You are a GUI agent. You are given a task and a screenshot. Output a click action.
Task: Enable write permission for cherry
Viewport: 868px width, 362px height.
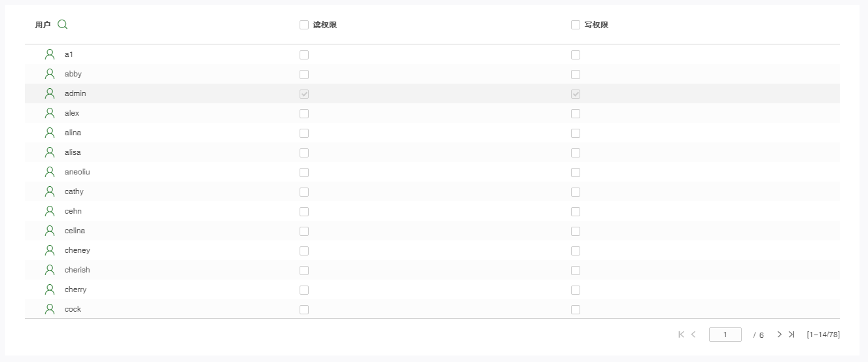click(576, 290)
